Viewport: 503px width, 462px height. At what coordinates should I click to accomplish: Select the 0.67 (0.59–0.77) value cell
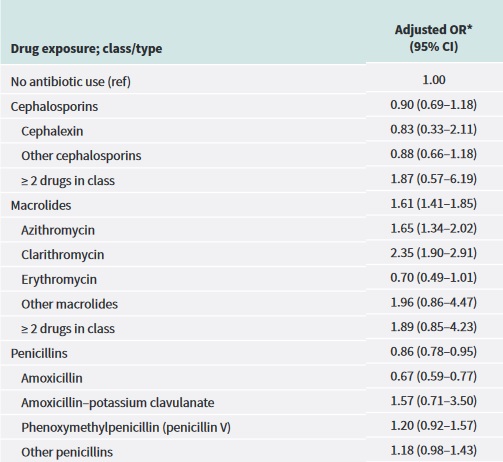pos(434,376)
